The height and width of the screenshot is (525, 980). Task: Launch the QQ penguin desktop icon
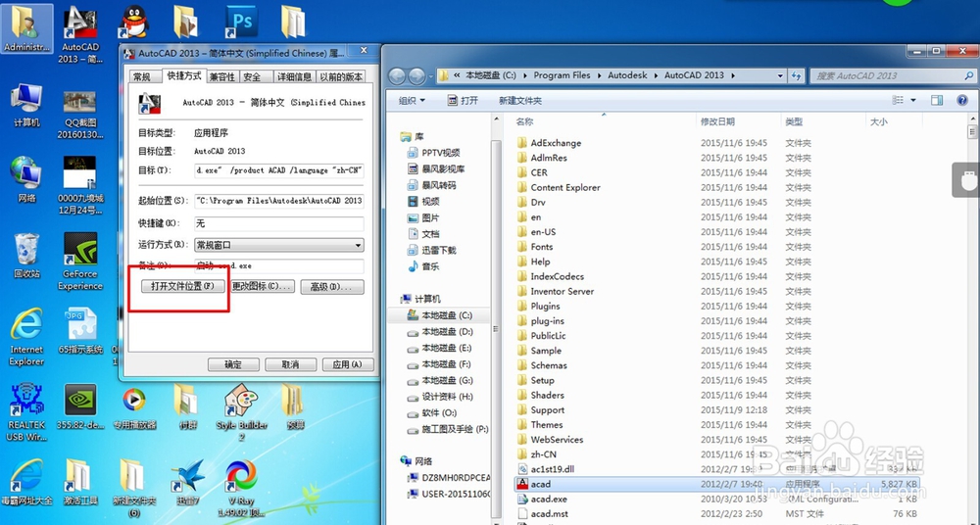[x=133, y=22]
